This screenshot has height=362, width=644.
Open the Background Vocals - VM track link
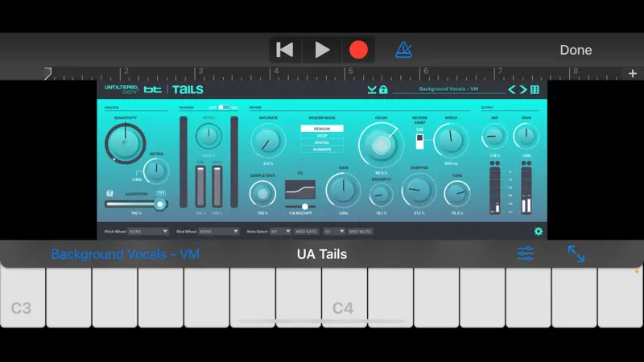tap(126, 254)
